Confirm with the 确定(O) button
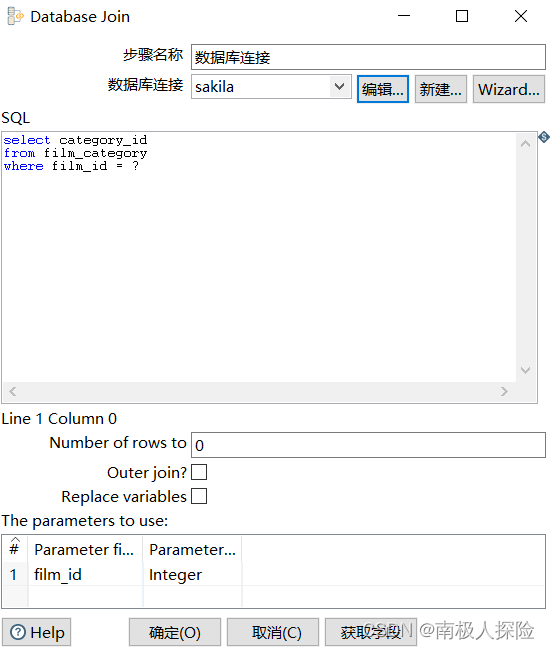 [174, 632]
